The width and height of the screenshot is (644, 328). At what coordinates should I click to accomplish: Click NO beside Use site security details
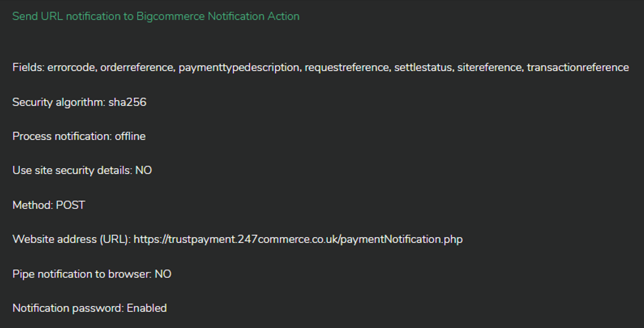click(144, 170)
